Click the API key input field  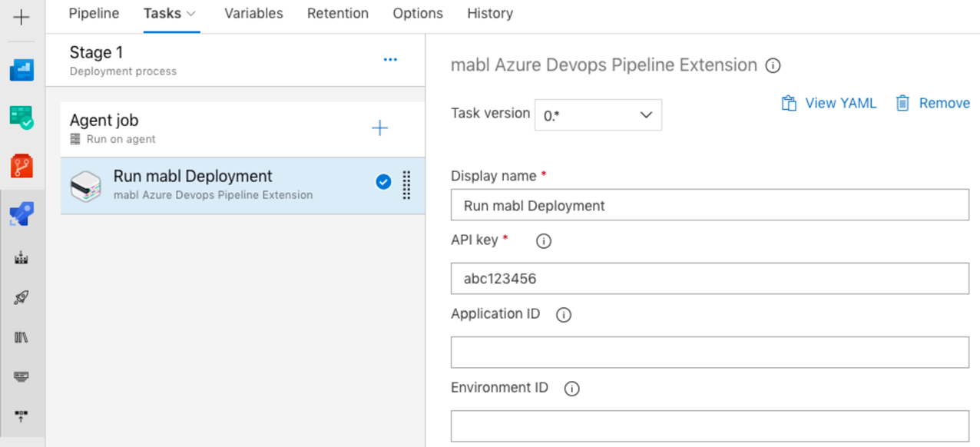coord(710,278)
